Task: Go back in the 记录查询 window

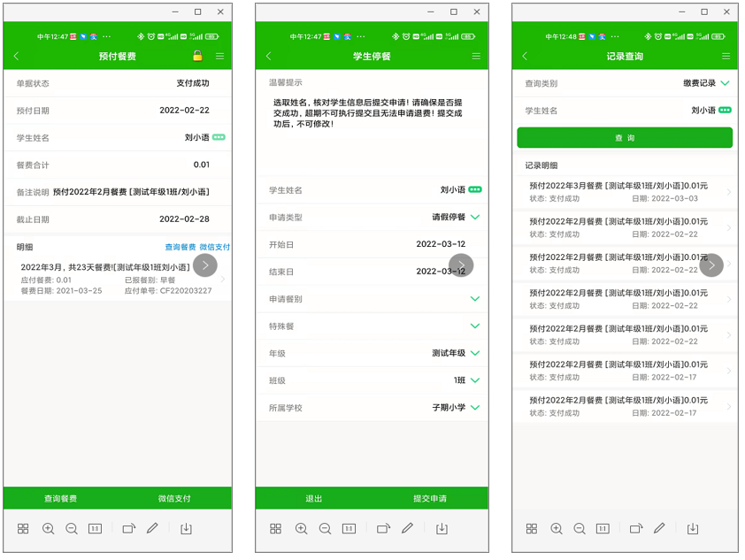Action: [525, 56]
